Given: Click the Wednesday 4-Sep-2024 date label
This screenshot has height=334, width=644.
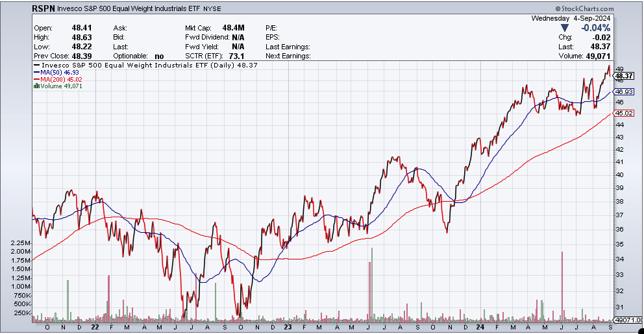Looking at the screenshot, I should pyautogui.click(x=571, y=19).
